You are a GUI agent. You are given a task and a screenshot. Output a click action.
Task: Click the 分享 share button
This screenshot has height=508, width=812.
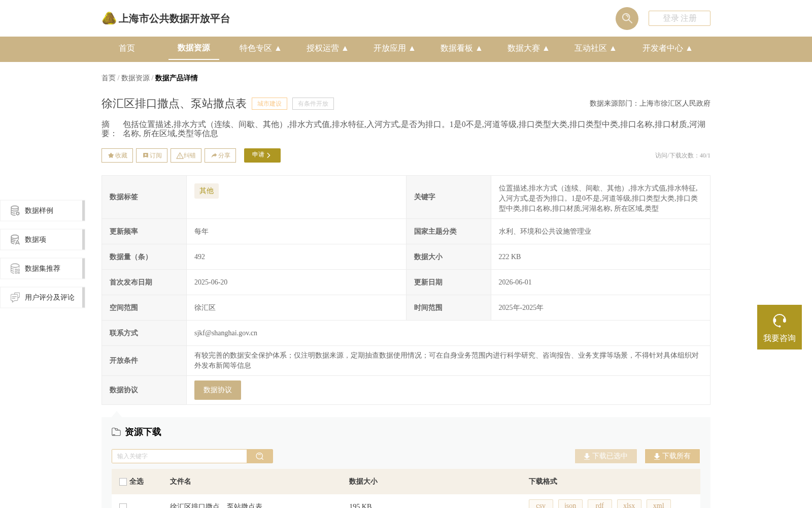[220, 155]
